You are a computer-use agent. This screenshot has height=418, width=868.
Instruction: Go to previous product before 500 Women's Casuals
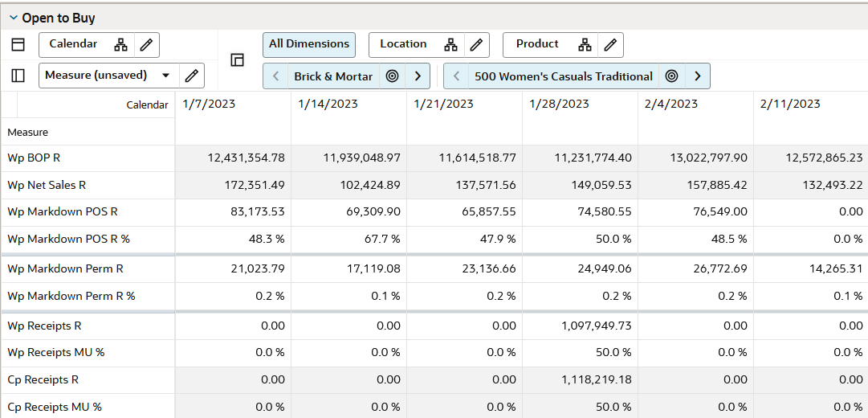coord(457,76)
